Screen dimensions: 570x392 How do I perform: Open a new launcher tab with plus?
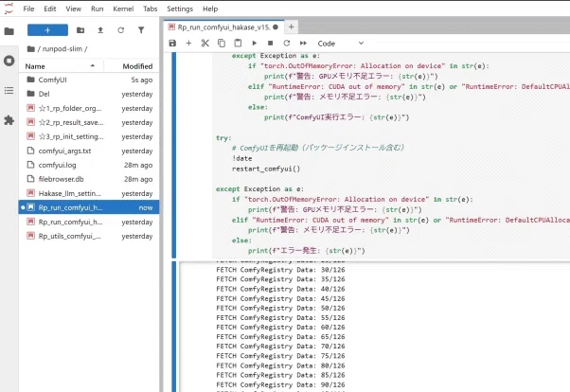292,27
